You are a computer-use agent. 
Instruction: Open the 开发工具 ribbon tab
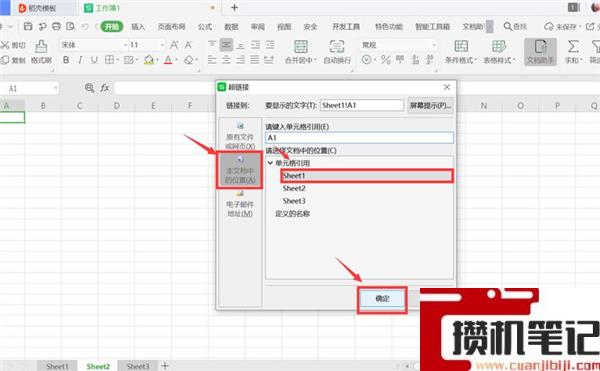point(346,26)
